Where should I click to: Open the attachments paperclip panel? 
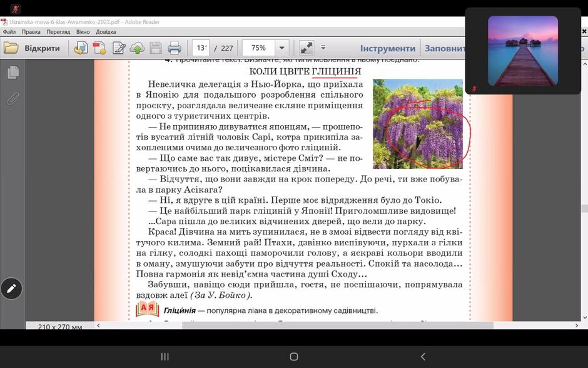(x=13, y=99)
